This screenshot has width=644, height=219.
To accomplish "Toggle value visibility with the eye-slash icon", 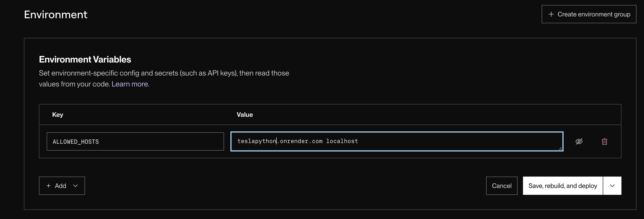I will [579, 141].
